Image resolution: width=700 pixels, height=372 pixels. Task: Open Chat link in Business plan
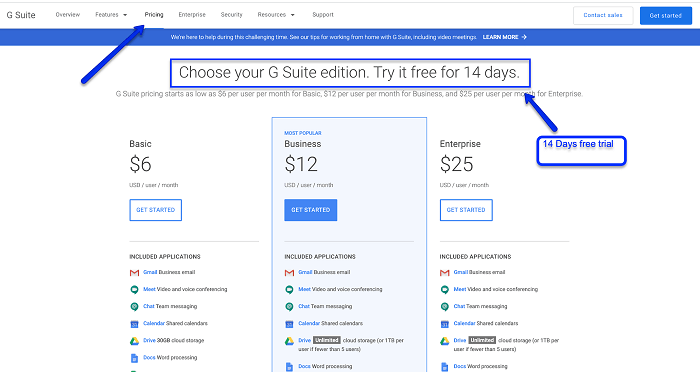(x=304, y=306)
